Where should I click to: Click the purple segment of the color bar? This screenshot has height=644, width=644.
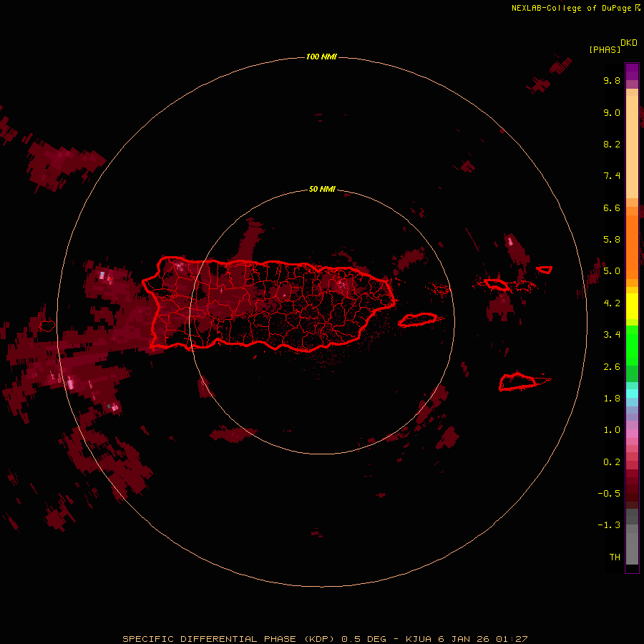point(632,72)
